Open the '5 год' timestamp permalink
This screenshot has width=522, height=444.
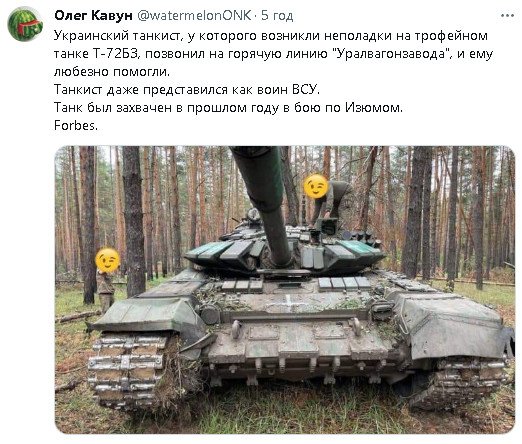277,15
